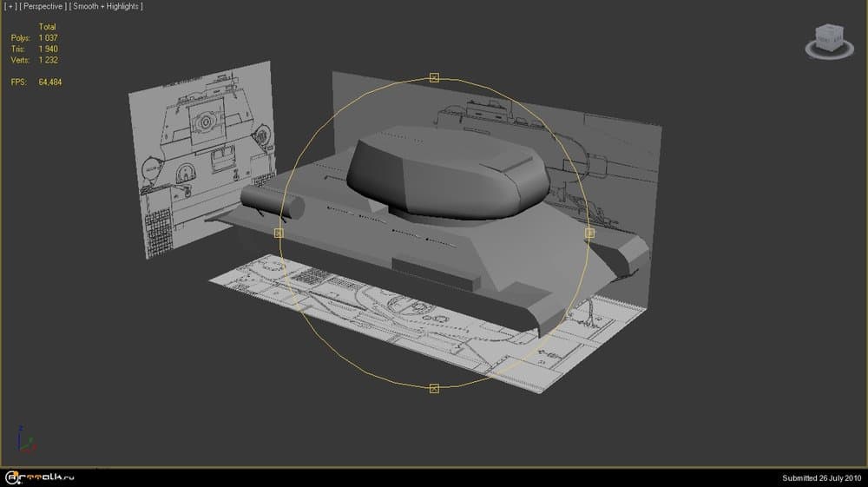Image resolution: width=868 pixels, height=487 pixels.
Task: Click the right handle of the orbit circle
Action: [589, 233]
